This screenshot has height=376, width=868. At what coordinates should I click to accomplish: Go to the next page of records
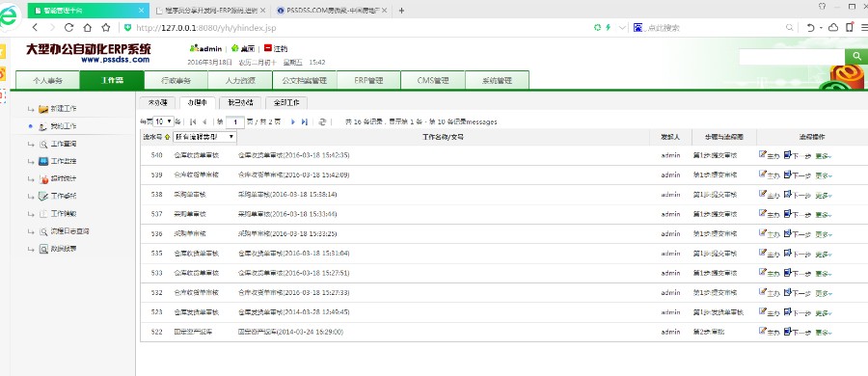pos(293,121)
